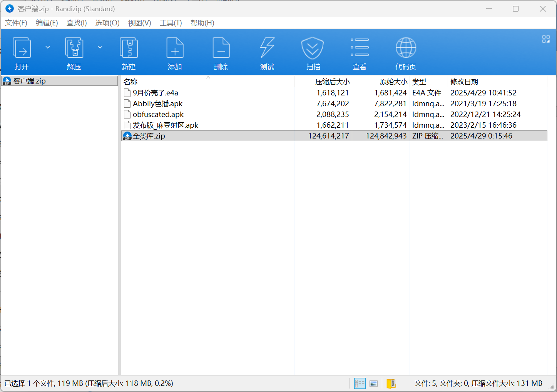This screenshot has width=557, height=392.
Task: Click the View (查看) list icon
Action: tap(360, 48)
